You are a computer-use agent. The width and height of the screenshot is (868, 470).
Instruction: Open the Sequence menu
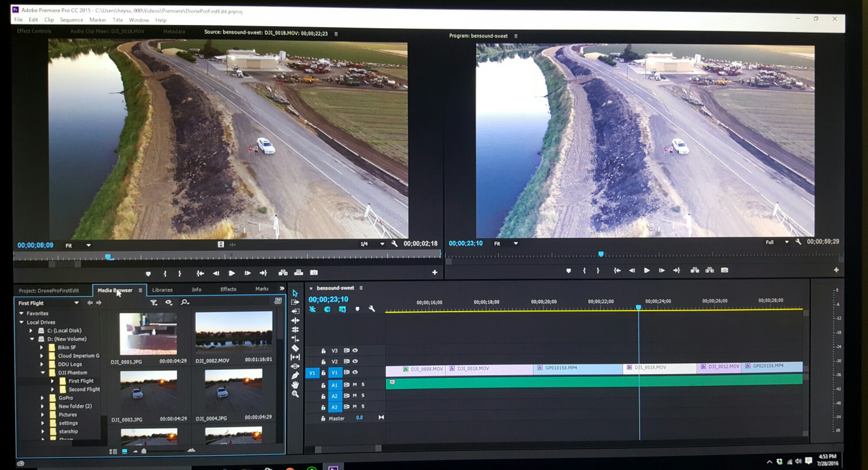[71, 20]
